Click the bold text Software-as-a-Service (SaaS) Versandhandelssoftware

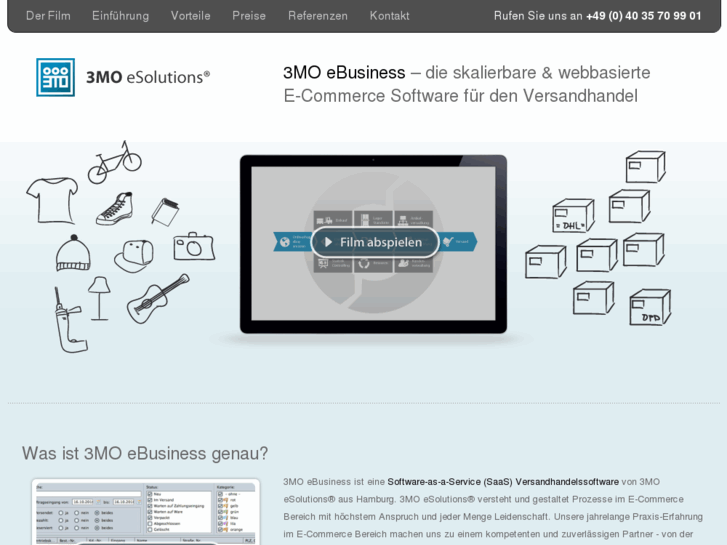coord(503,482)
